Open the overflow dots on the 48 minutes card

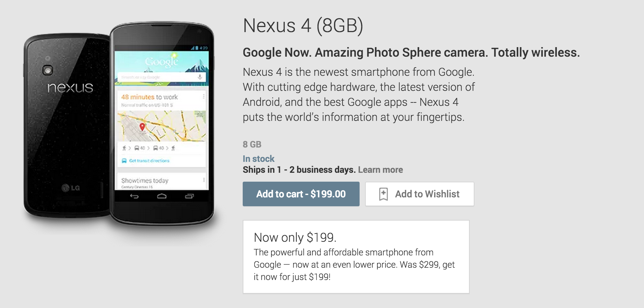[204, 97]
